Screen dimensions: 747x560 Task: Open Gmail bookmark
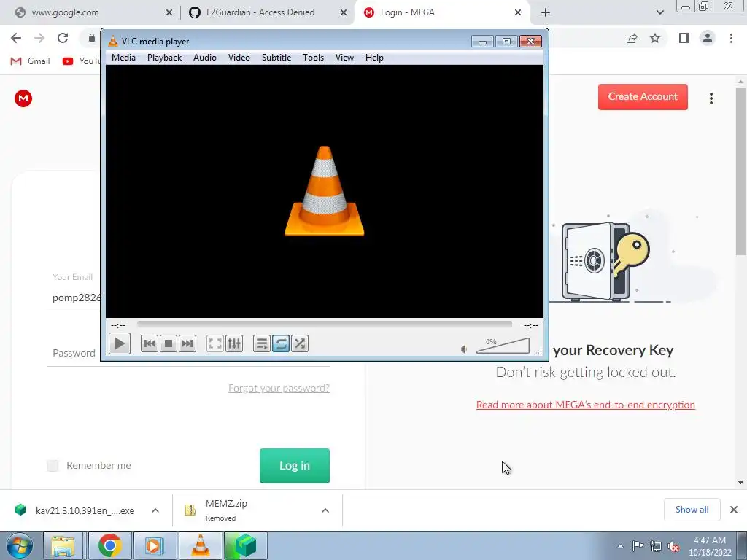(31, 61)
